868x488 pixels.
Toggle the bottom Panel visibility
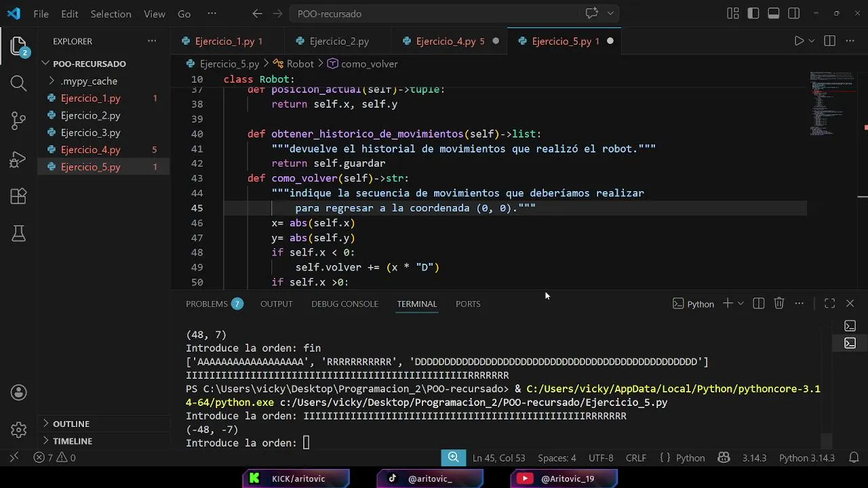774,14
